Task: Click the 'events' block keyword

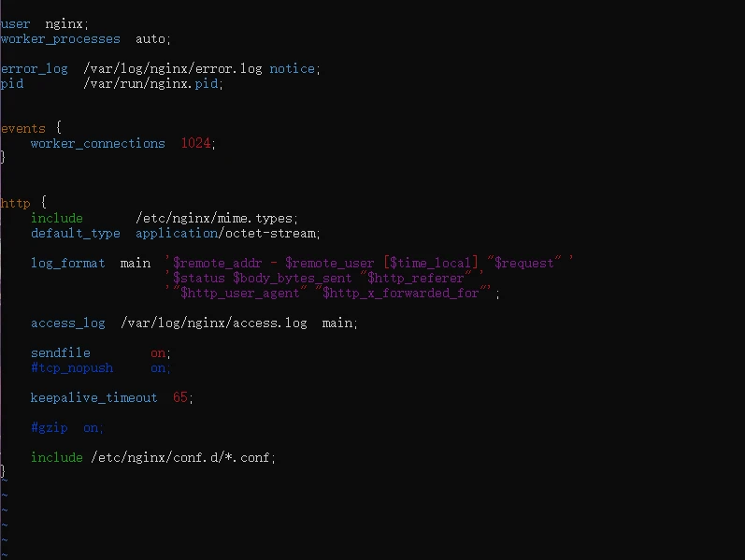Action: point(22,129)
